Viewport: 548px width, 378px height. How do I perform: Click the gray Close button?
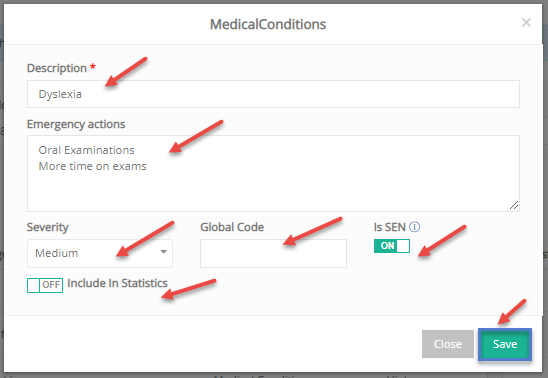click(448, 344)
